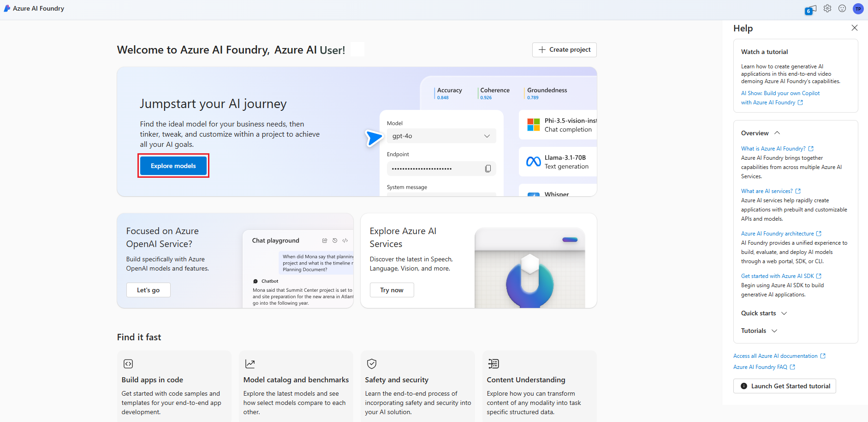Viewport: 868px width, 422px height.
Task: Click the Chat playground history icon
Action: tap(335, 241)
